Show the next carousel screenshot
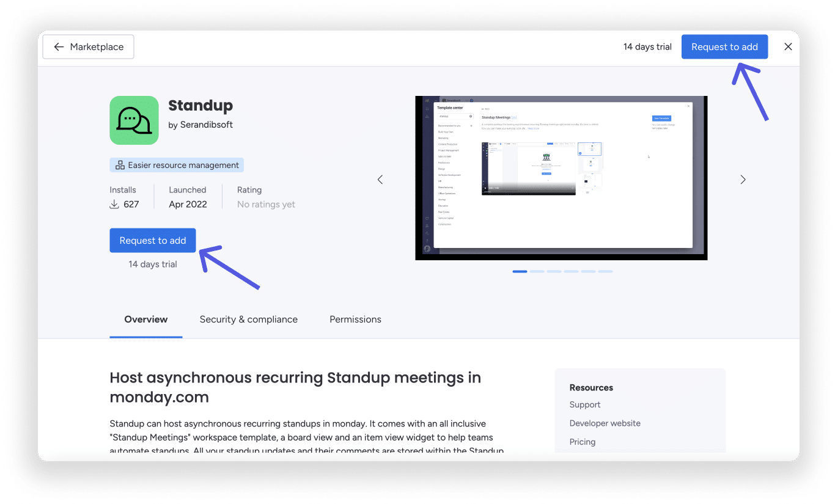The image size is (835, 504). coord(743,180)
